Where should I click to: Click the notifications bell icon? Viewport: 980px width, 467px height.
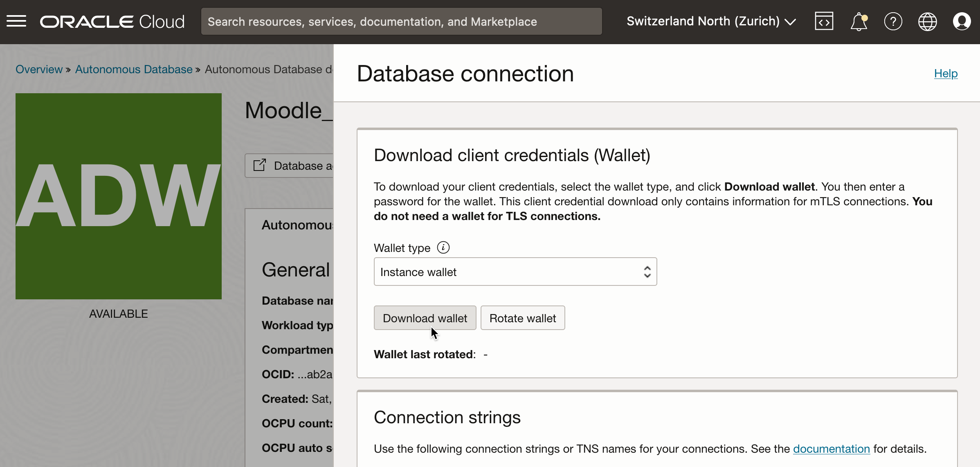(859, 21)
